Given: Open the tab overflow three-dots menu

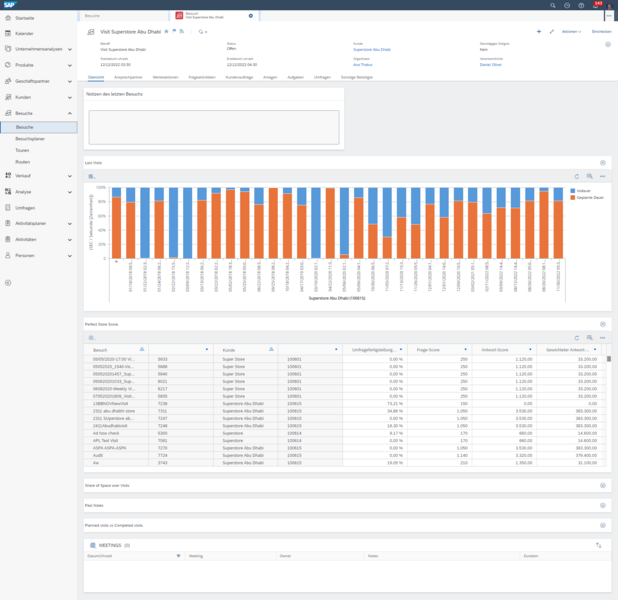Looking at the screenshot, I should pos(609,16).
